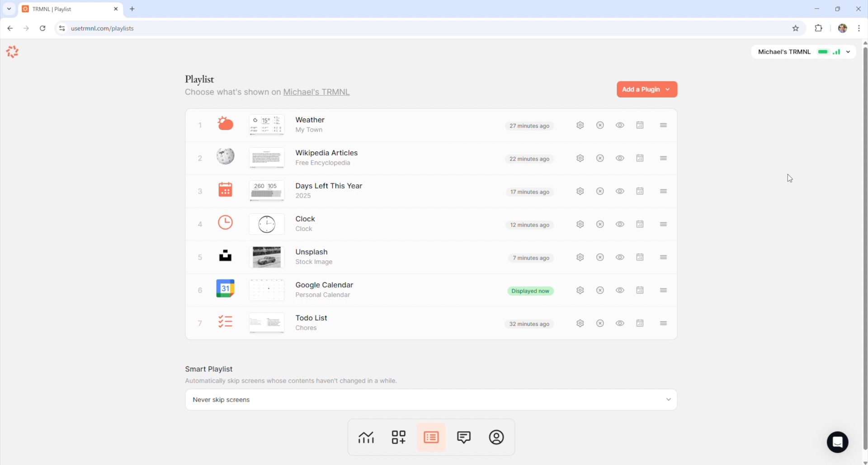Remove Wikipedia Articles using its X icon
The width and height of the screenshot is (868, 465).
tap(600, 158)
